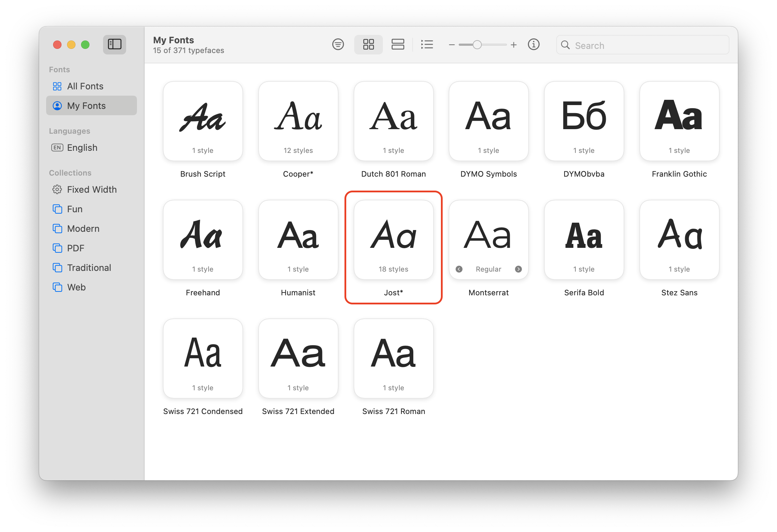Viewport: 777px width, 532px height.
Task: Open the Web collection
Action: tap(76, 287)
